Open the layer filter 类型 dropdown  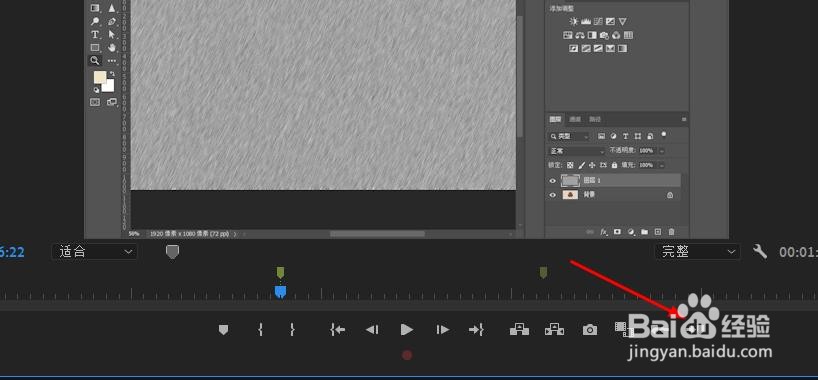(569, 136)
